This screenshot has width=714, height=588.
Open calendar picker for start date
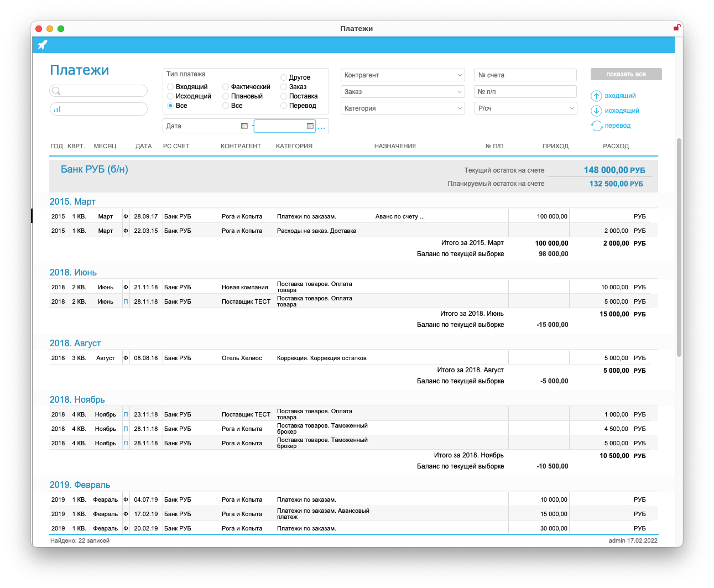point(244,126)
